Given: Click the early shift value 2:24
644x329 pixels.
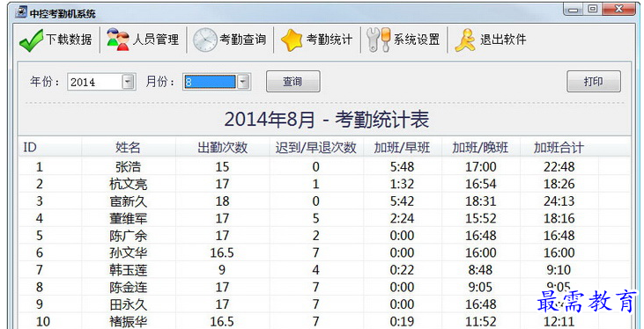Looking at the screenshot, I should (402, 218).
